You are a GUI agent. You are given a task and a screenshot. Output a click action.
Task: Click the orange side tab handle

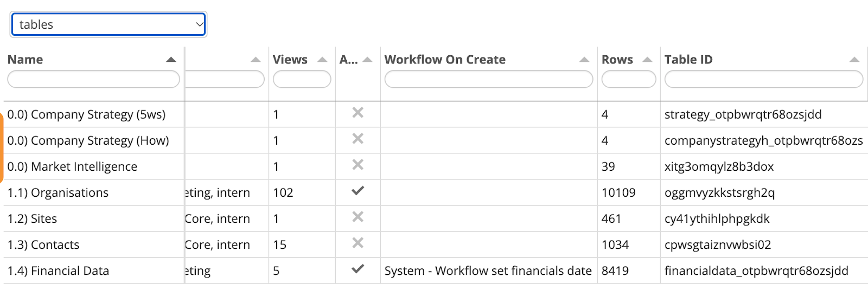(2, 147)
